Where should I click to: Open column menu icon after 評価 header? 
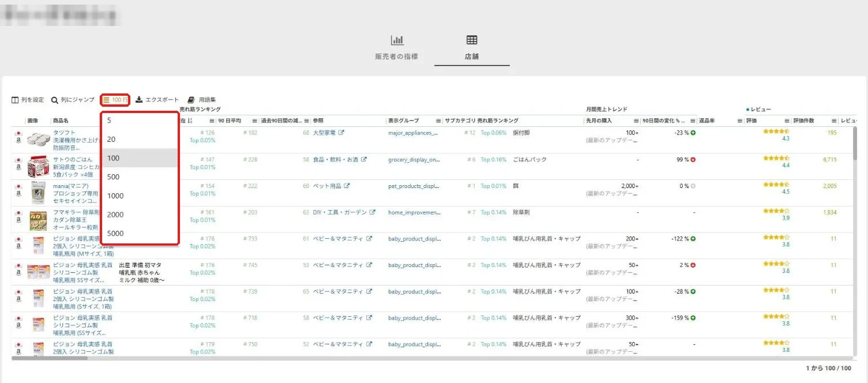(x=787, y=121)
